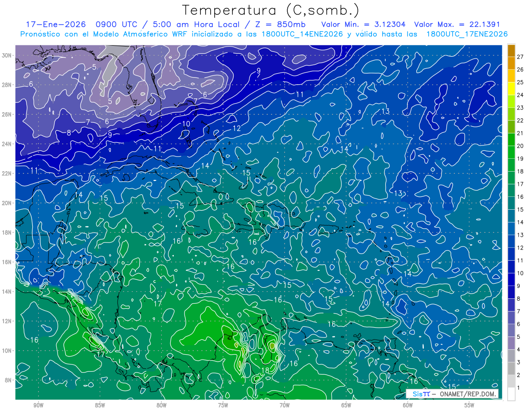
Task: Click the 'ONAMET/REP.DOM.' credit label
Action: tap(468, 394)
